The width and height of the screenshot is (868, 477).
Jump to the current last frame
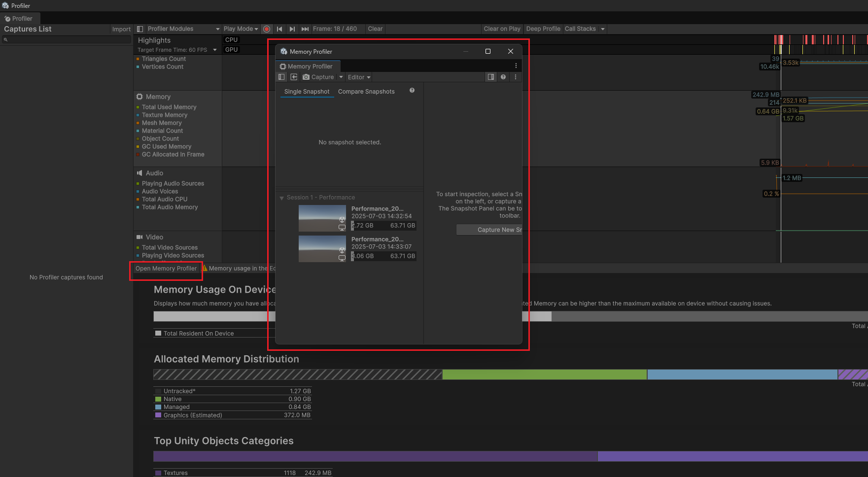coord(305,29)
